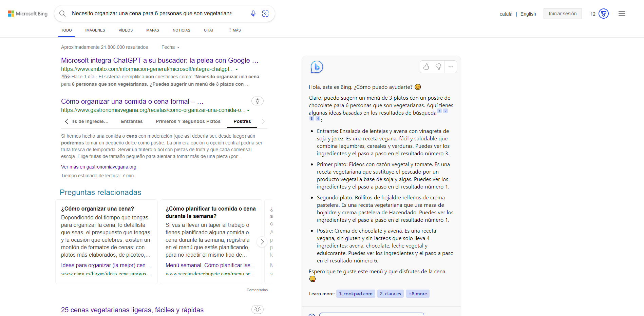644x316 pixels.
Task: Open 25 cenas vegetarianas ligeras result
Action: [x=132, y=310]
